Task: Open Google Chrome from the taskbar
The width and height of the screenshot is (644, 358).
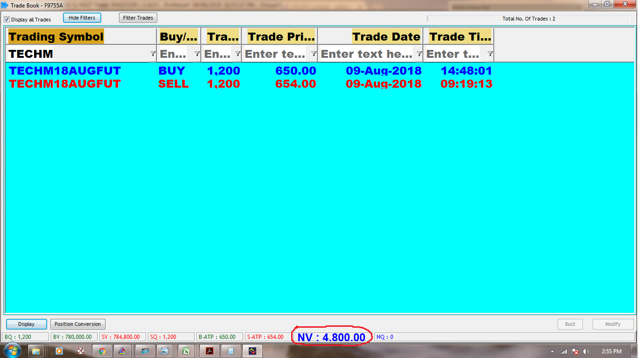Action: (102, 351)
